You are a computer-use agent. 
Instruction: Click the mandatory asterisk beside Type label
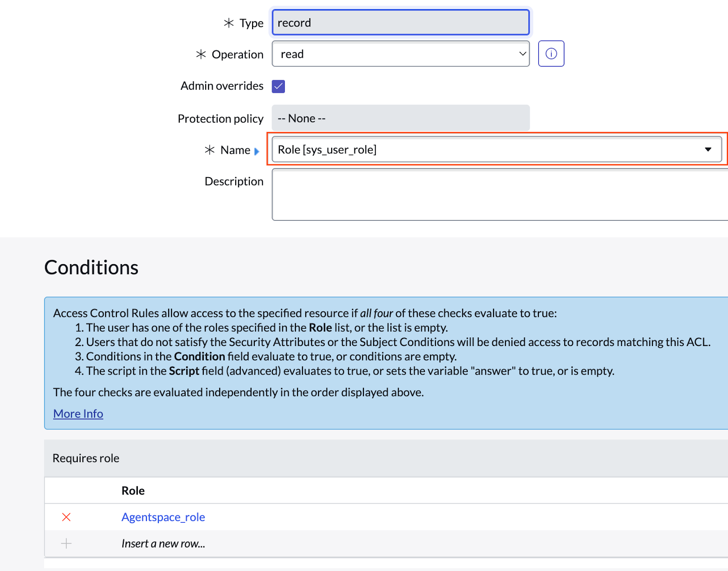[229, 23]
